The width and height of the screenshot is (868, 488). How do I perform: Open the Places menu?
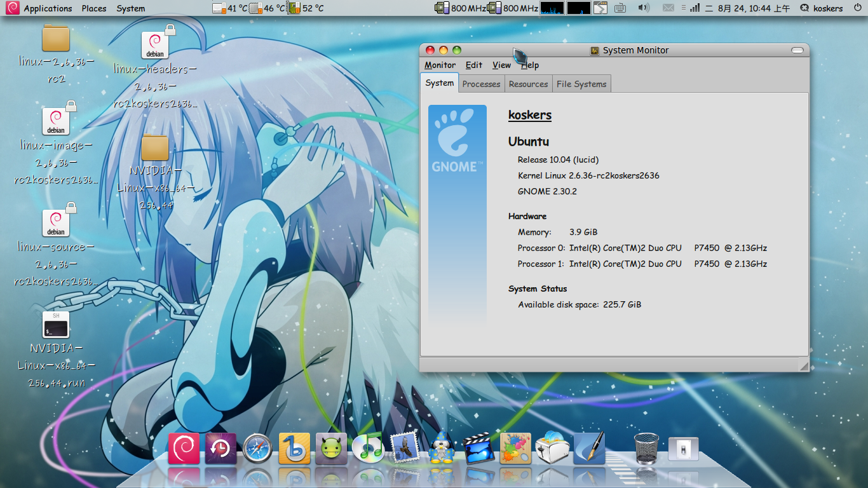[94, 8]
